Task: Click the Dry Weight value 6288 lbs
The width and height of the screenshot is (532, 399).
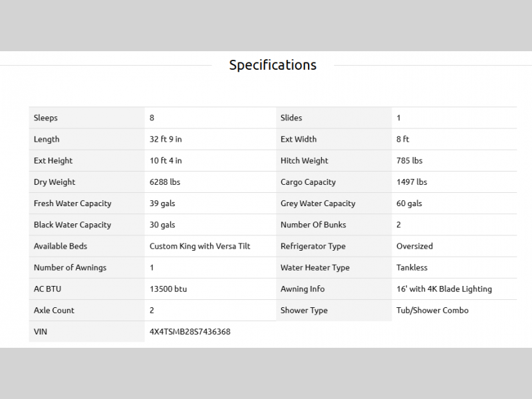Action: (x=165, y=182)
